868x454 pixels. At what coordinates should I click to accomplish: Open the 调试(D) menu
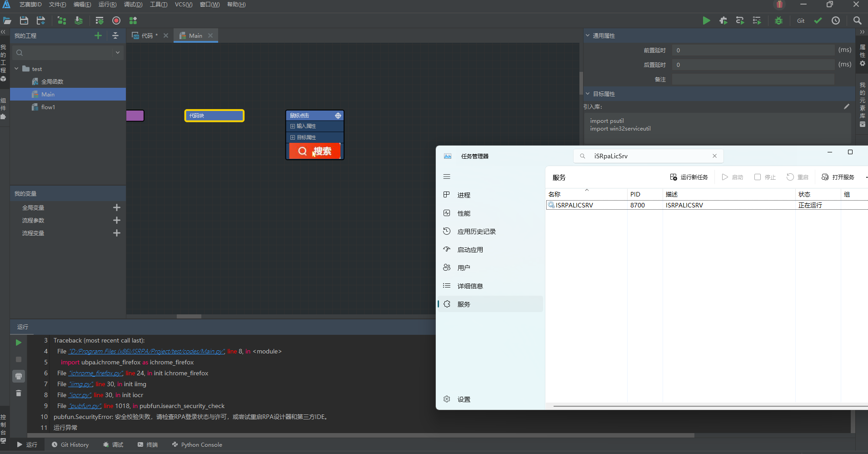click(133, 5)
